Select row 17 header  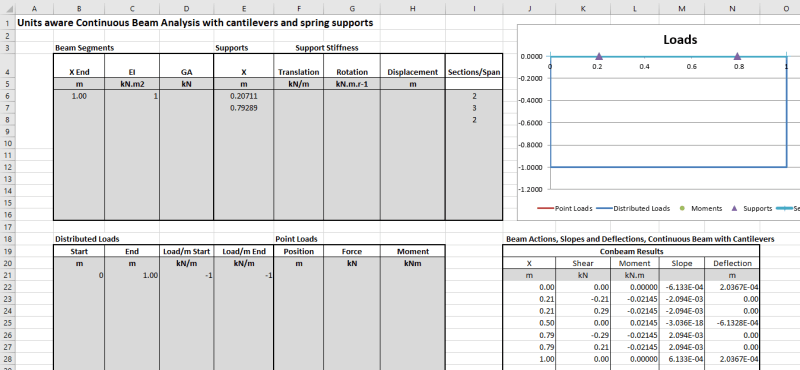(7, 227)
